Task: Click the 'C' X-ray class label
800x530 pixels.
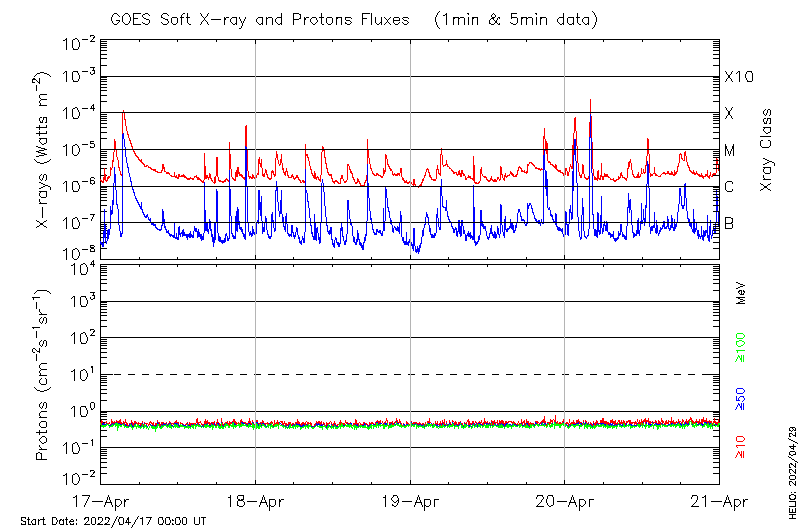Action: coord(730,187)
